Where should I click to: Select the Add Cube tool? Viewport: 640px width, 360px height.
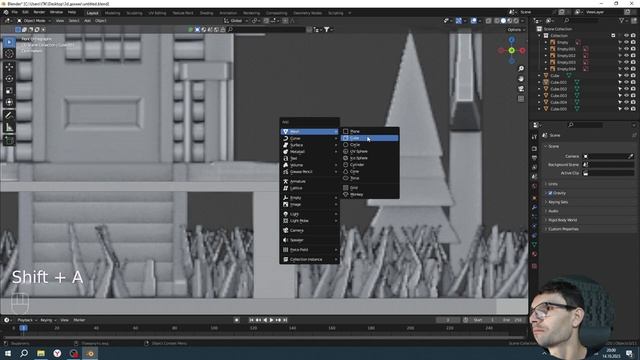[x=9, y=141]
